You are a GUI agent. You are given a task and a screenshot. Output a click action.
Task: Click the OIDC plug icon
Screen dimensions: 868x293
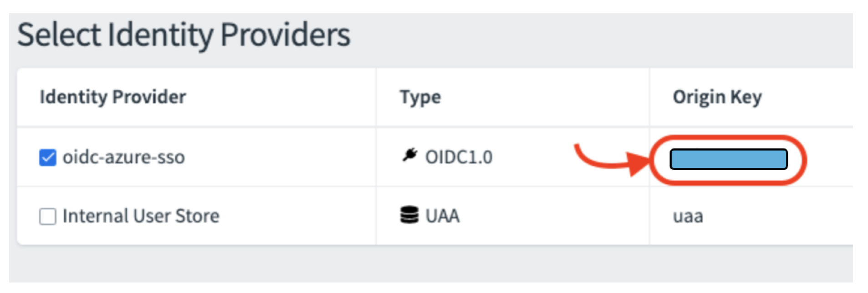click(x=409, y=155)
